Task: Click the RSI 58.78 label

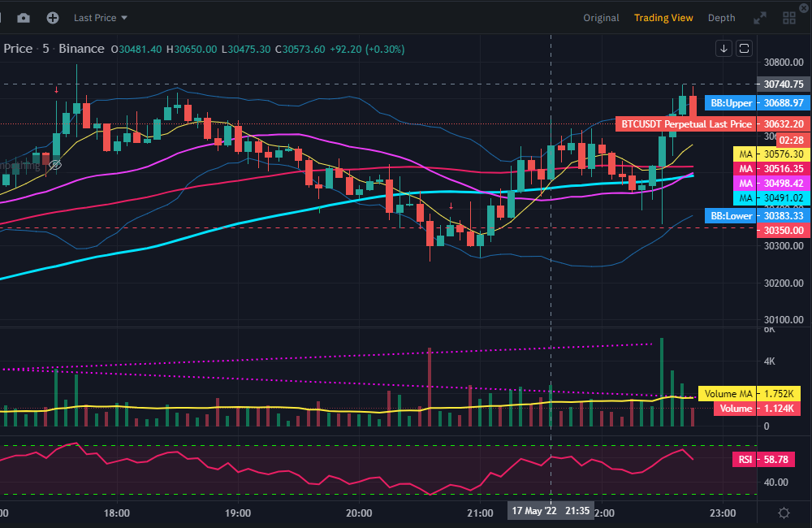Action: tap(763, 460)
